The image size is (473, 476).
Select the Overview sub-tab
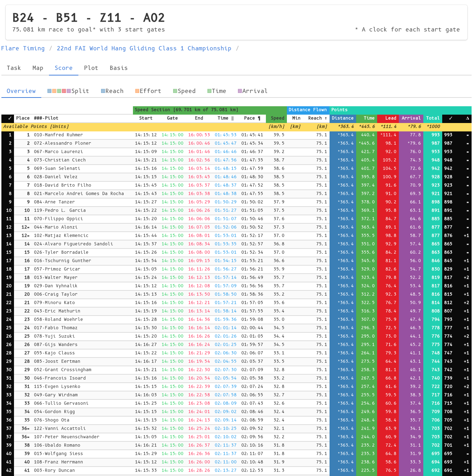pyautogui.click(x=21, y=91)
